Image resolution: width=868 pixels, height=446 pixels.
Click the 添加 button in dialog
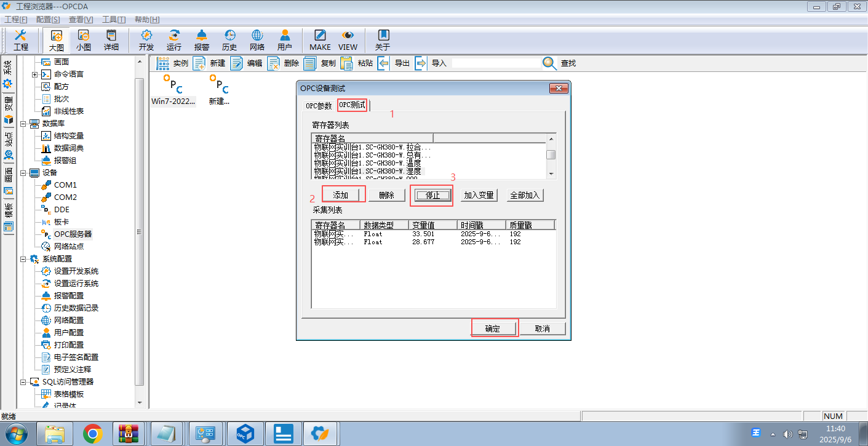click(x=341, y=195)
